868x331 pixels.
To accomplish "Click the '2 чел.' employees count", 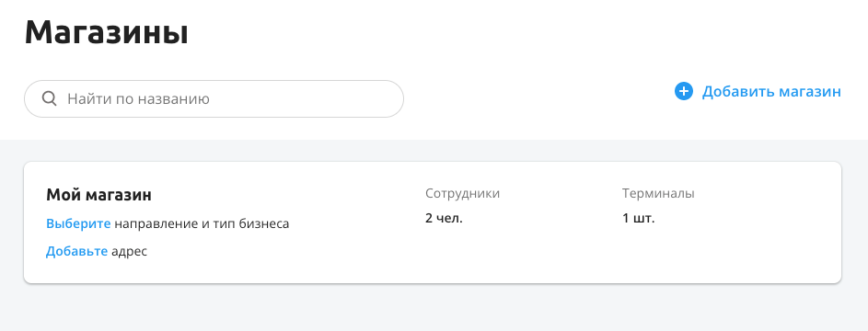I will click(444, 218).
